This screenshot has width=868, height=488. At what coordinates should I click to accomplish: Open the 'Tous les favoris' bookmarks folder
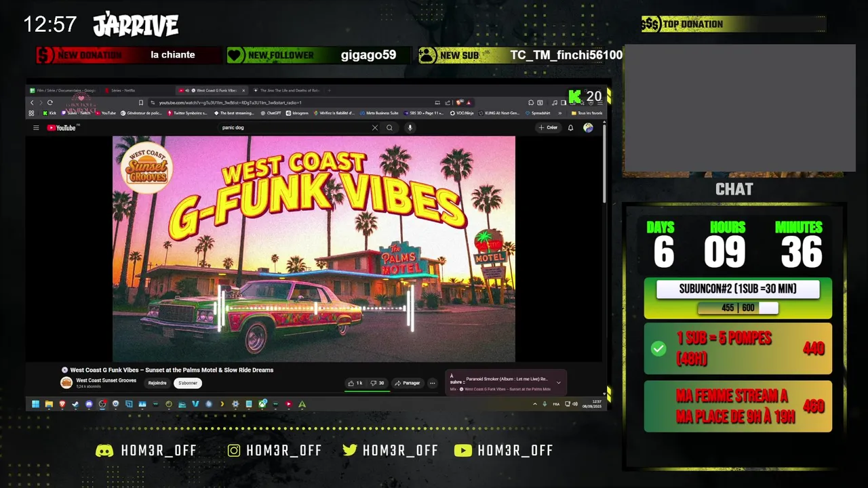click(587, 113)
